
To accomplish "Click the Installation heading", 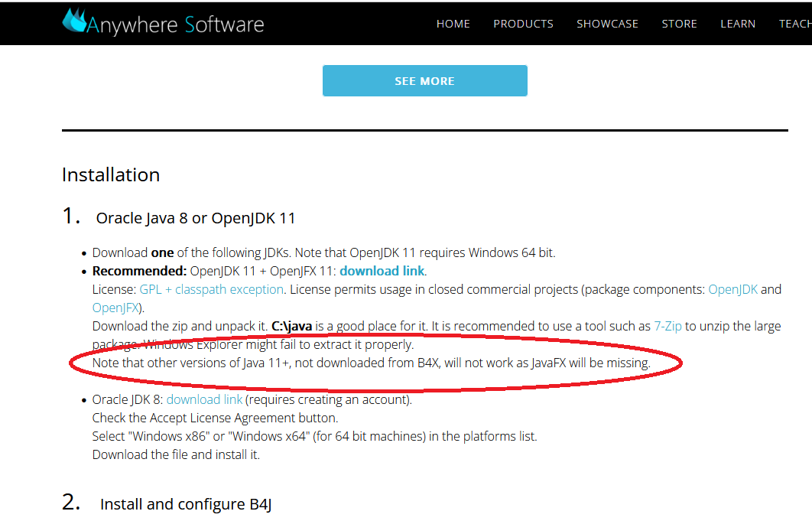I will click(111, 174).
